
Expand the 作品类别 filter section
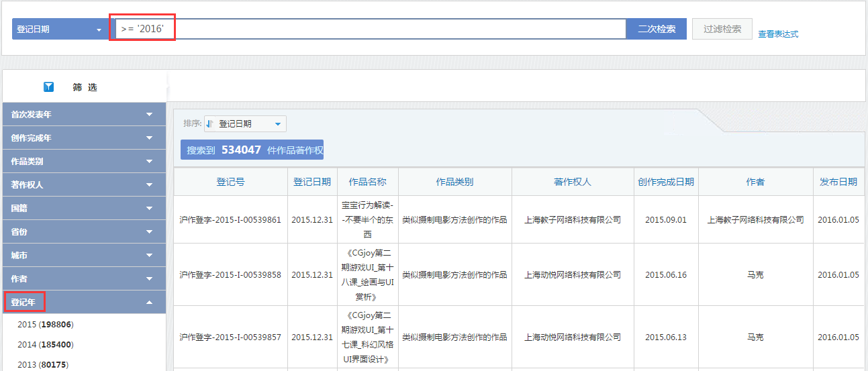(x=84, y=161)
